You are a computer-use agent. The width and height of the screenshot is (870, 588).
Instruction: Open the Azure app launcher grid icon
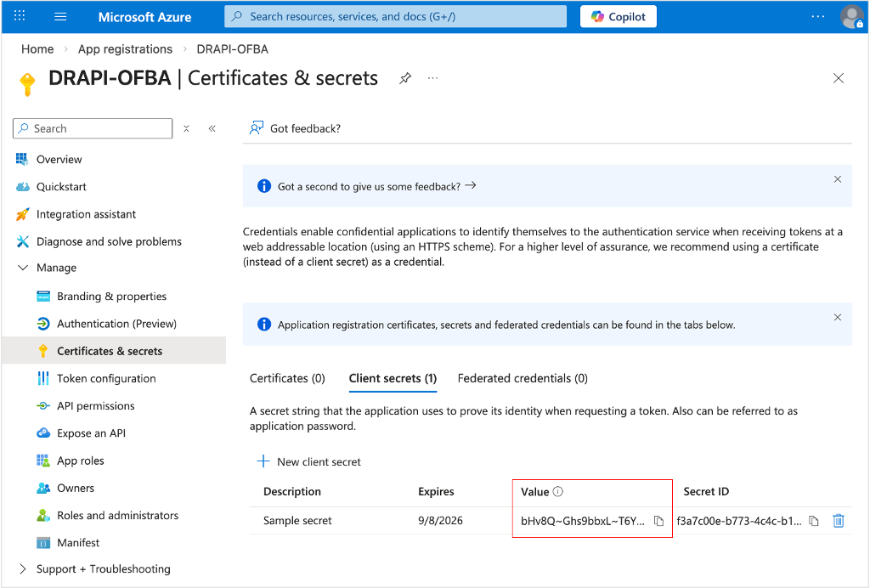click(x=19, y=16)
